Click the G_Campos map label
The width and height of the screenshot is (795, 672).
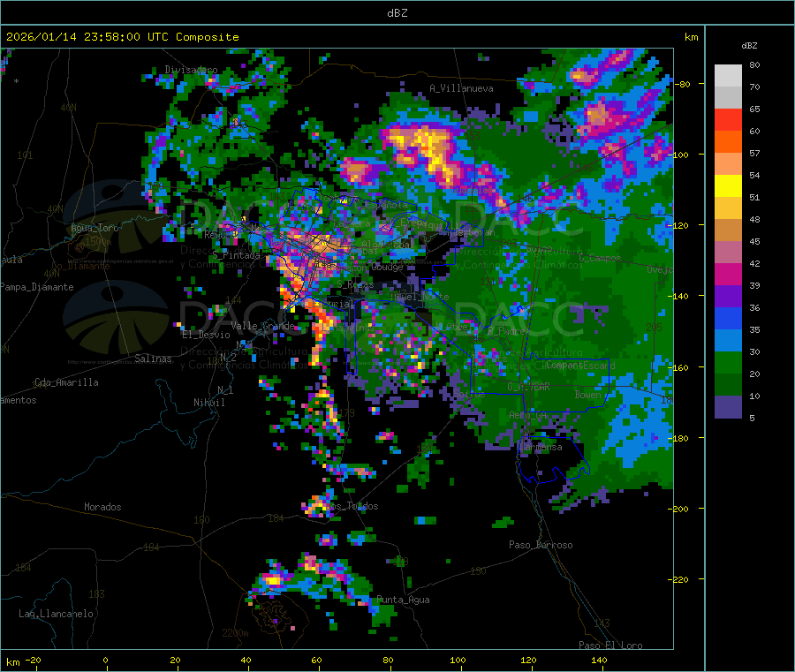point(600,258)
